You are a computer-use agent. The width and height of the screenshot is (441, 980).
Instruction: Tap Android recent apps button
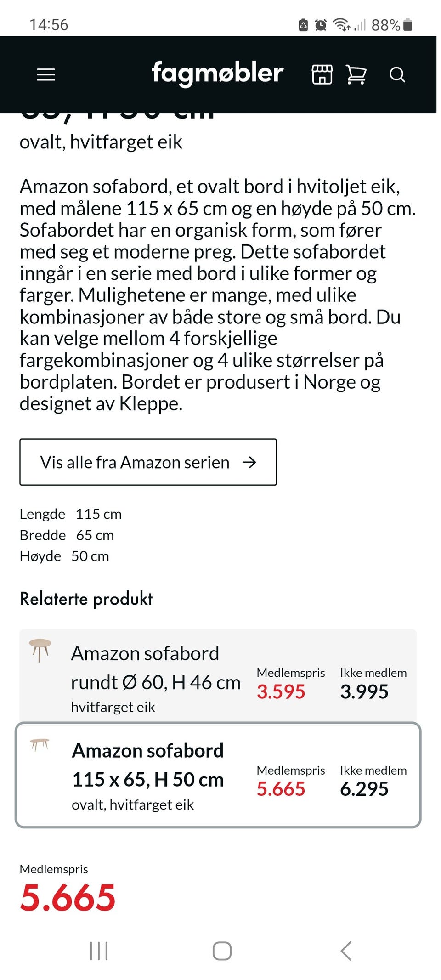(99, 951)
